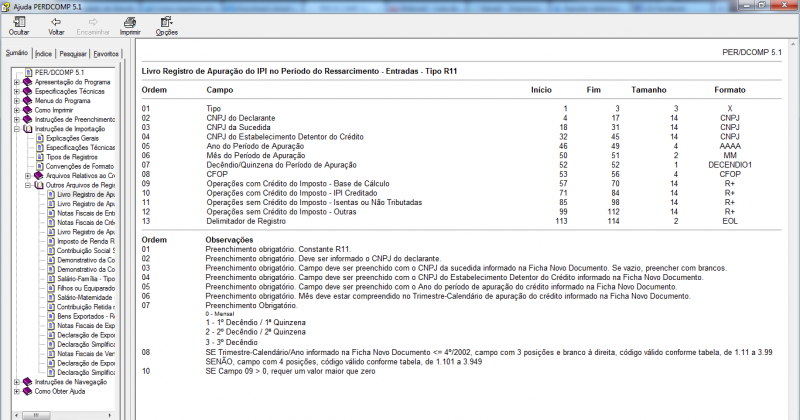This screenshot has height=420, width=800.
Task: Click open-book icon beside Outros Arquivos de Regis
Action: 39,185
